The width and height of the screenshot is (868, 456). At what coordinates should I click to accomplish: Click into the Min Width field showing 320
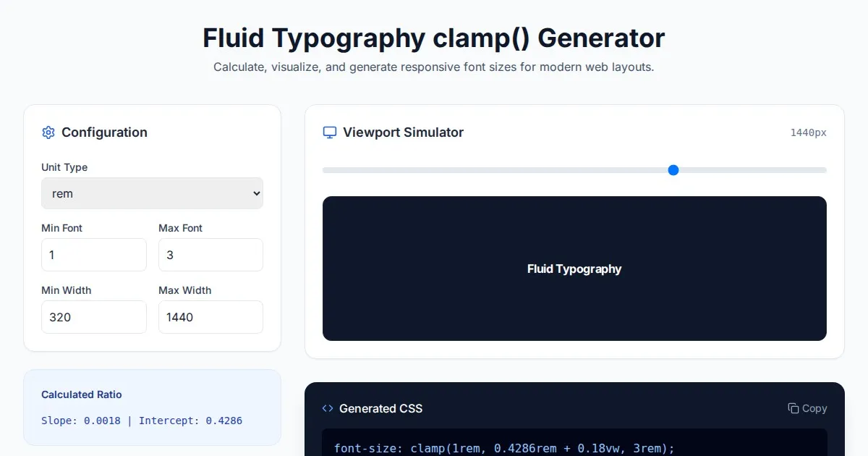[x=94, y=317]
